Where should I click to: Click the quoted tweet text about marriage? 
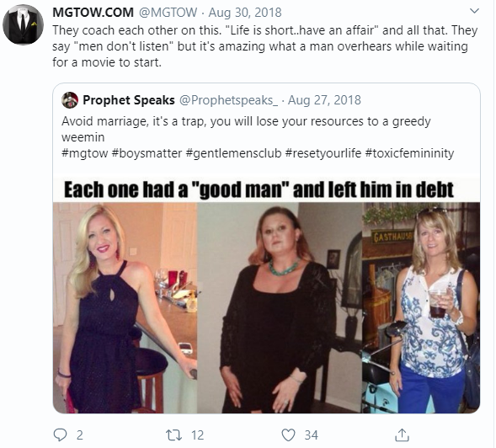click(x=246, y=129)
